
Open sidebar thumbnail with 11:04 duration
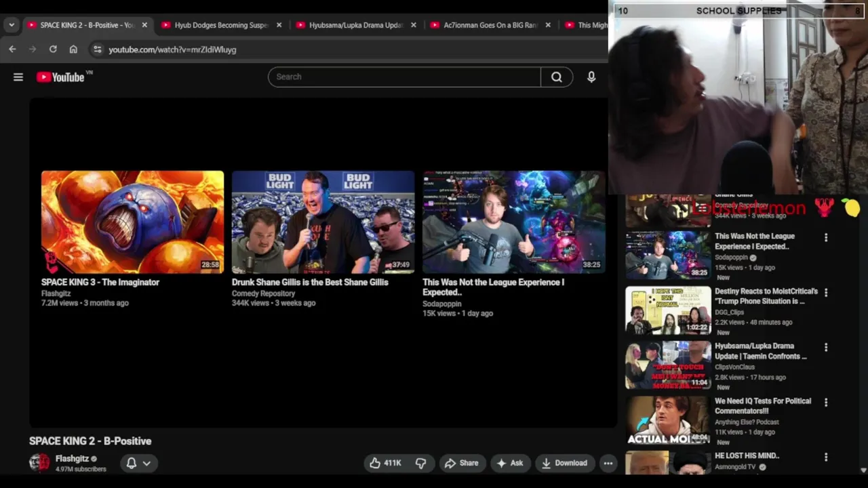pos(668,365)
